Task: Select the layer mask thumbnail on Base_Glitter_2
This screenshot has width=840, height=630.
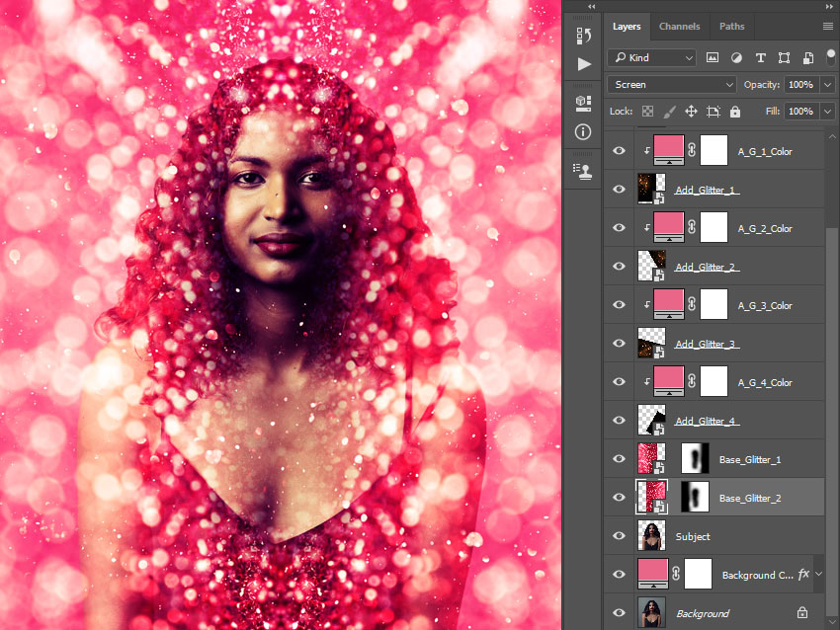Action: pyautogui.click(x=695, y=497)
